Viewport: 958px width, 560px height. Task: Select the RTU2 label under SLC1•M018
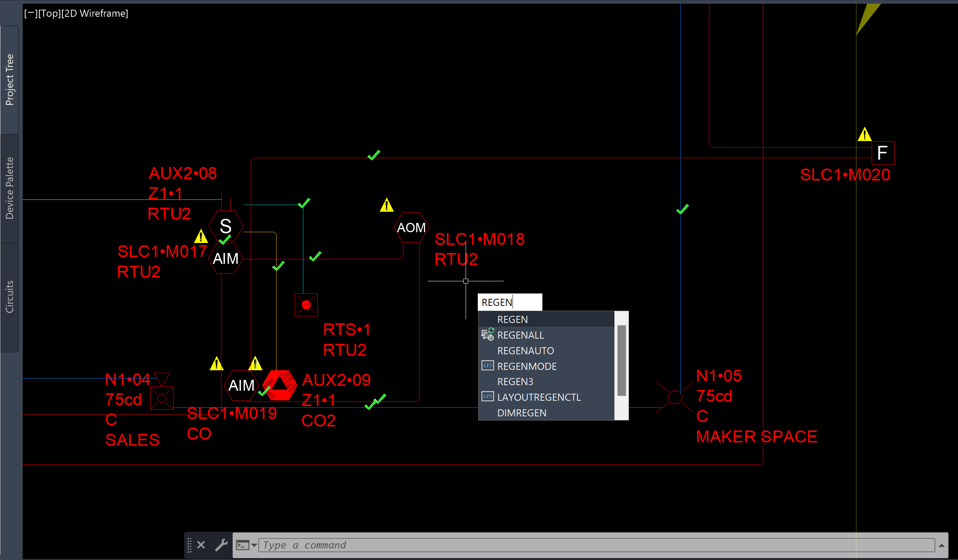[456, 259]
